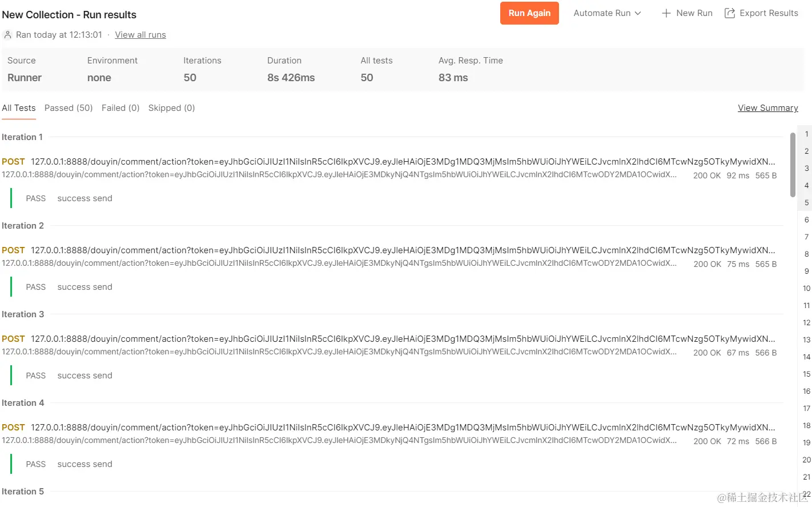Open the View all runs link

(140, 35)
